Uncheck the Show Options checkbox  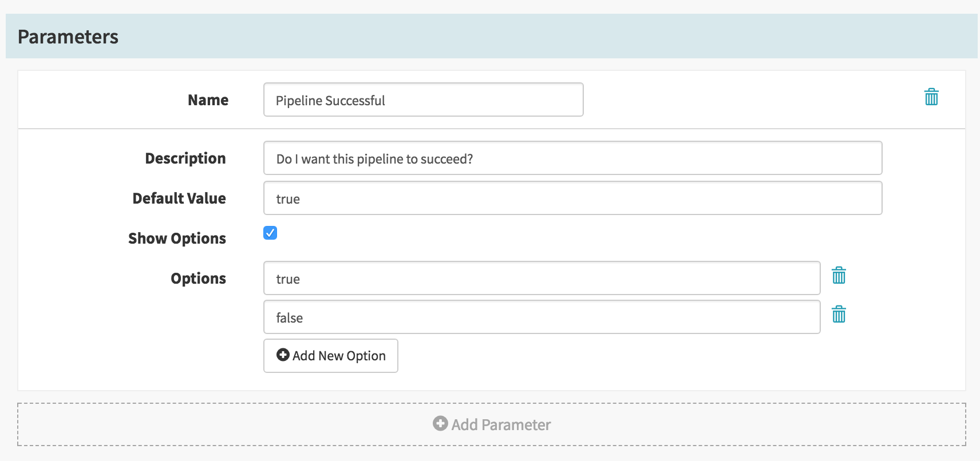270,233
